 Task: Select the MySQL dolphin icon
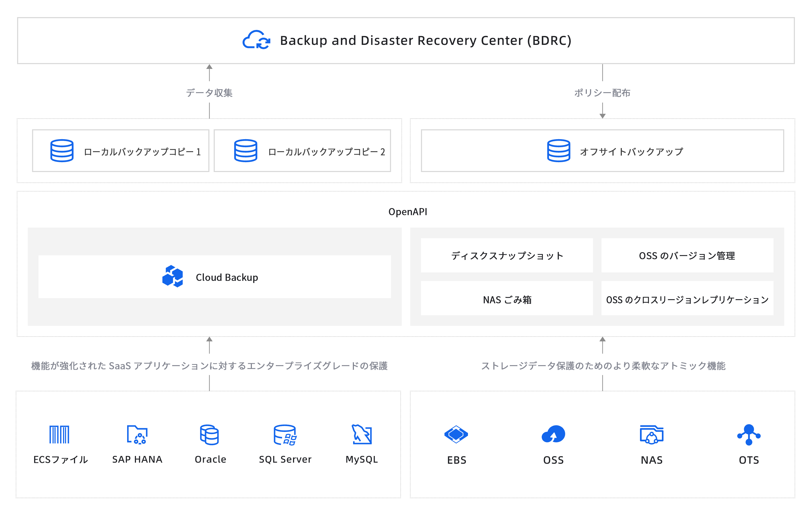361,434
